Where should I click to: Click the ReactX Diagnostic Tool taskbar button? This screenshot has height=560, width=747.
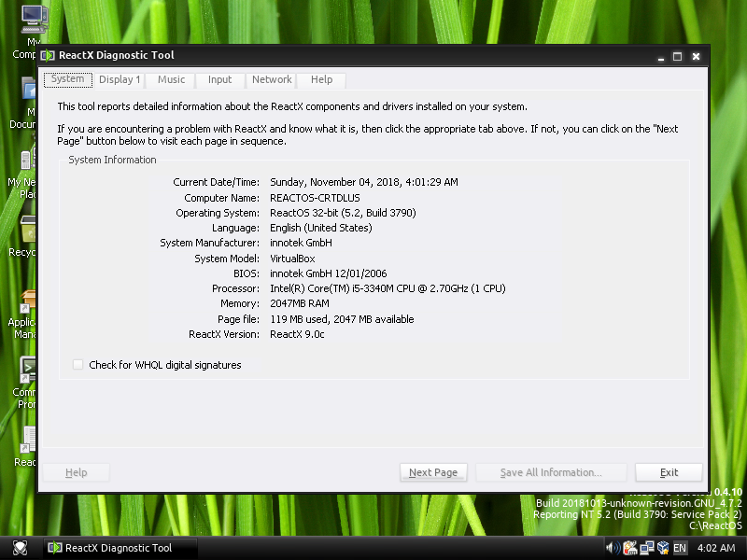(120, 548)
